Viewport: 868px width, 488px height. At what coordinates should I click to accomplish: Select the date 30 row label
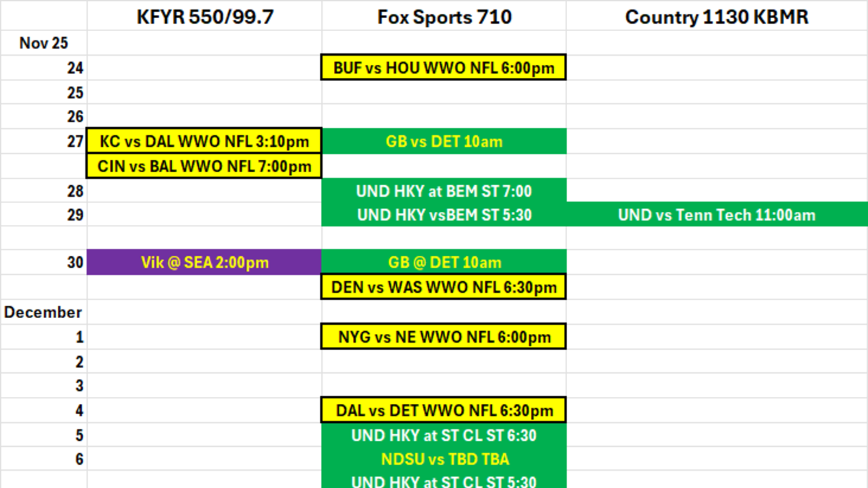(75, 263)
